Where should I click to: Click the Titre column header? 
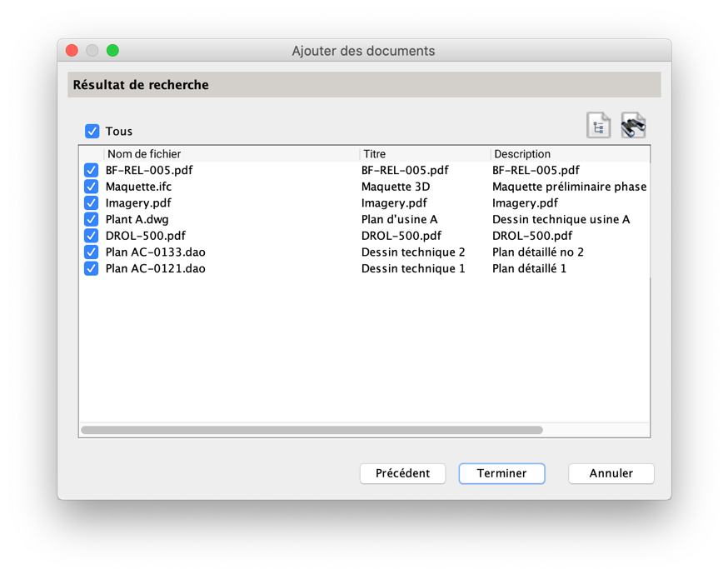(425, 154)
